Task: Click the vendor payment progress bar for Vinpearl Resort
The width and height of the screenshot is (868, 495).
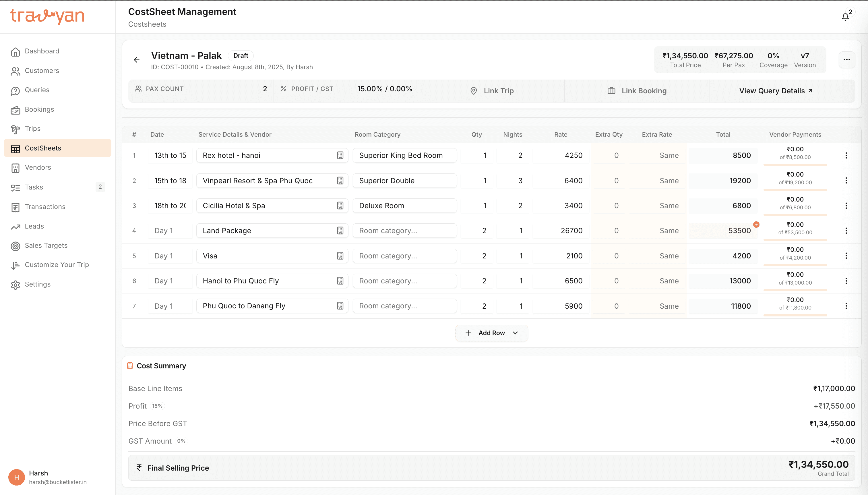Action: [x=795, y=190]
